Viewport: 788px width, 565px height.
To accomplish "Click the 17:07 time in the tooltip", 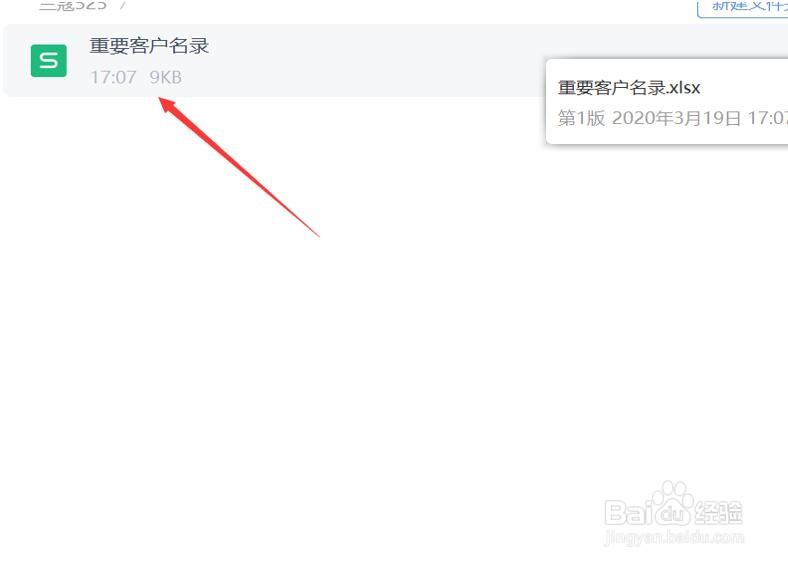I will [767, 118].
